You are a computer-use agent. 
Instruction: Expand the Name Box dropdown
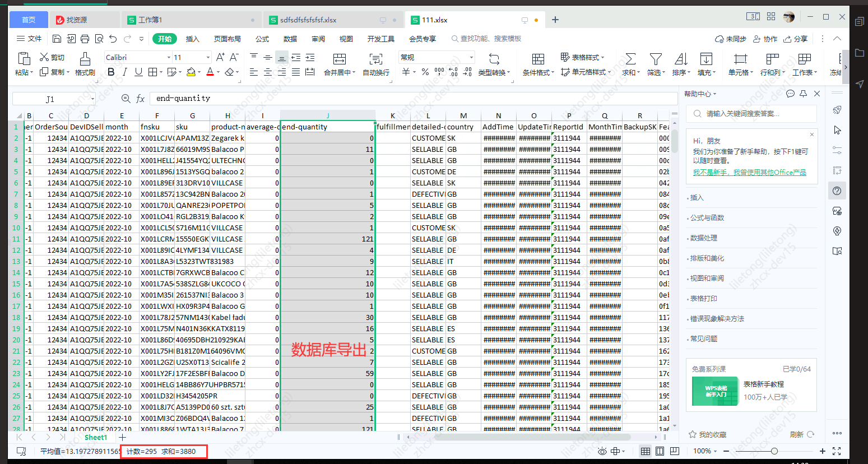[x=92, y=99]
